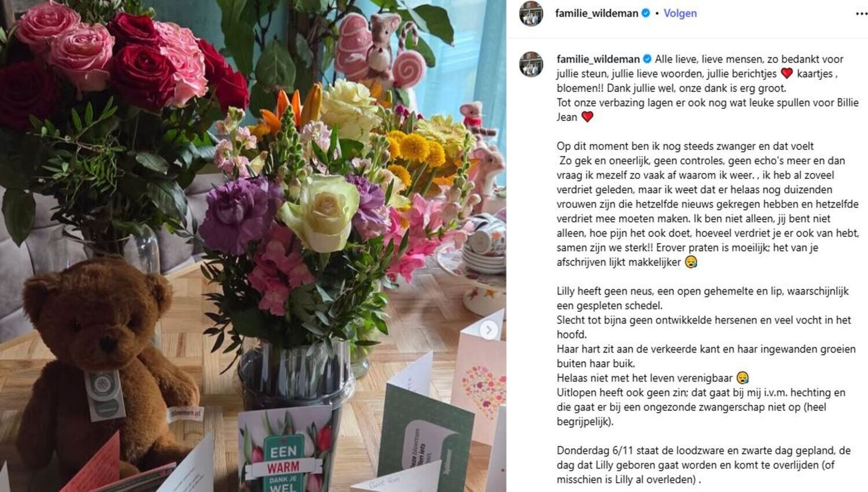Click the red and pink roses bouquet
868x492 pixels.
click(x=122, y=64)
